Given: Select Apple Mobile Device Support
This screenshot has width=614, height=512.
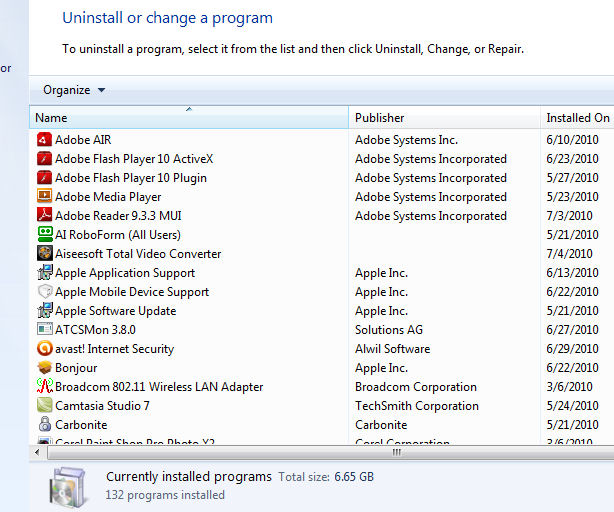Looking at the screenshot, I should 132,292.
